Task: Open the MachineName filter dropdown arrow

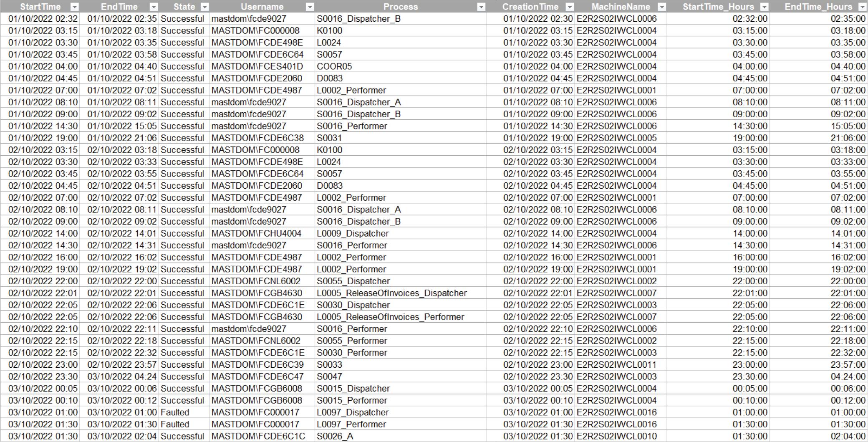Action: click(661, 7)
